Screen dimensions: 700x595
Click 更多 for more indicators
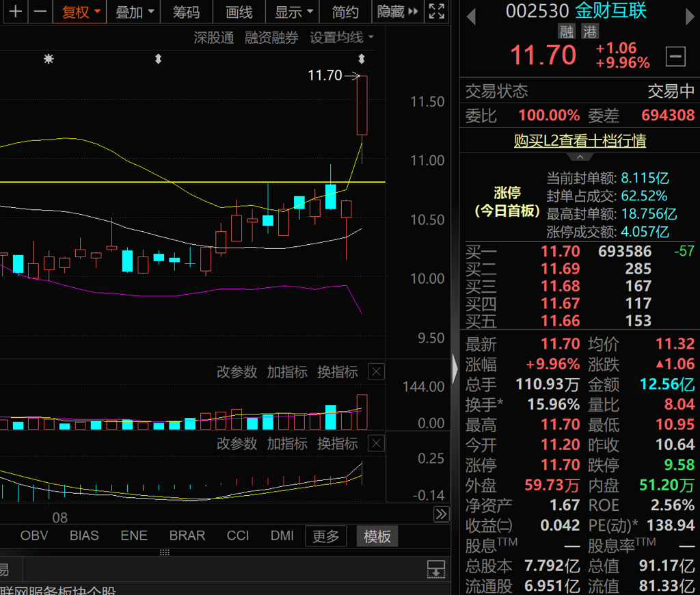(x=326, y=536)
